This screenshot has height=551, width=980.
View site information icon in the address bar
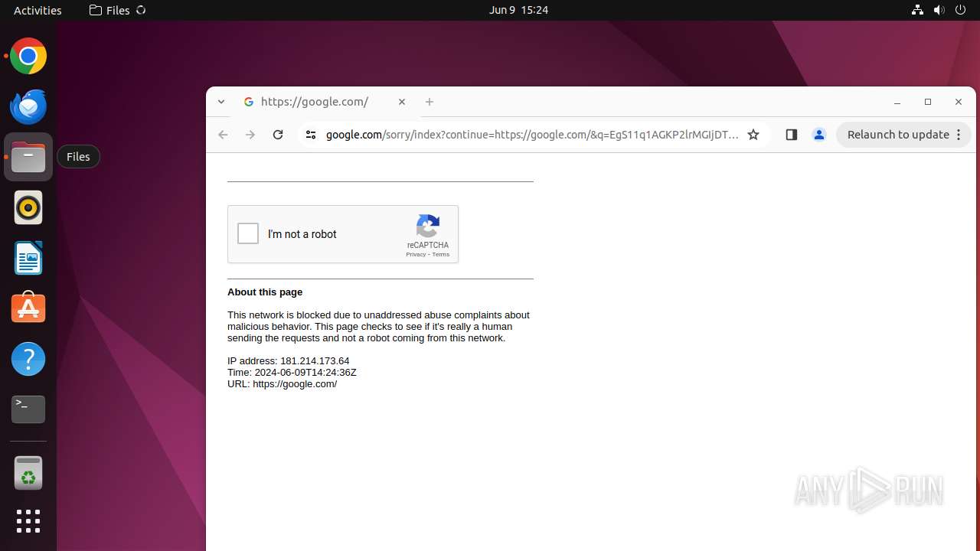(310, 135)
